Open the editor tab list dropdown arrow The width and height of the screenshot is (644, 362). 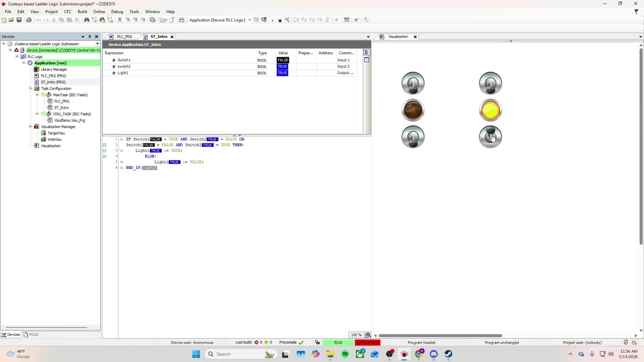pyautogui.click(x=368, y=37)
